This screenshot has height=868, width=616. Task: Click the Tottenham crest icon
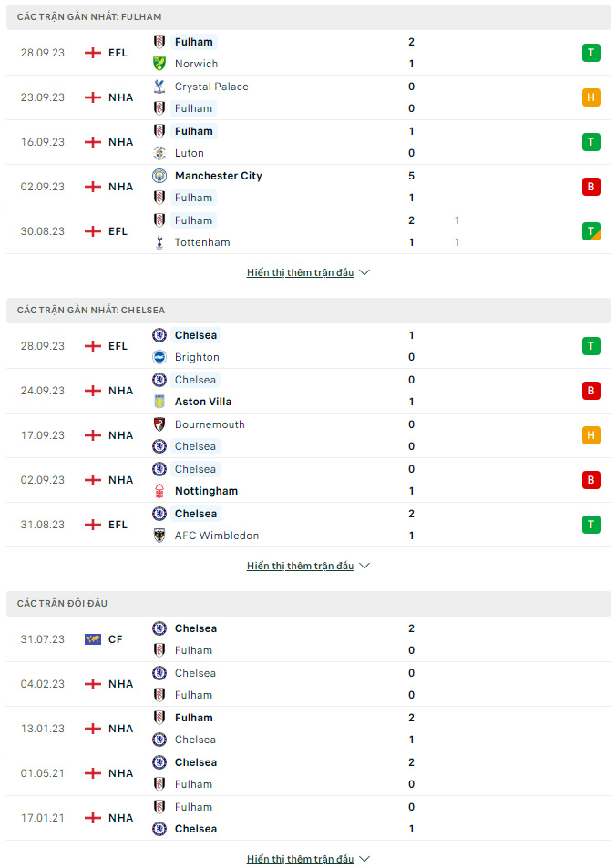coord(159,242)
